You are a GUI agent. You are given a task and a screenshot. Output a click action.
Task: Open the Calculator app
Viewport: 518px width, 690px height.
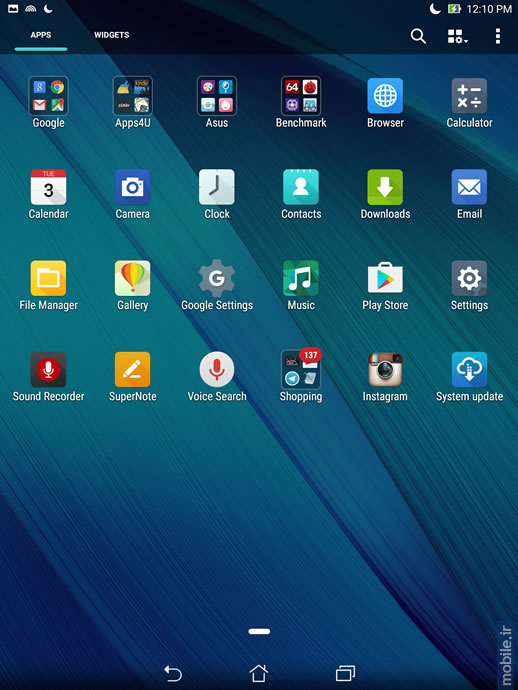[469, 96]
